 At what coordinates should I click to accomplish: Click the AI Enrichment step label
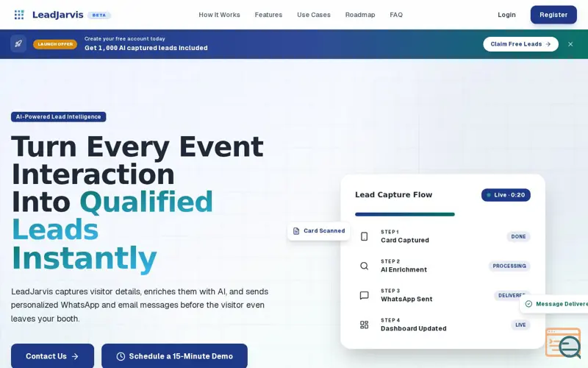pyautogui.click(x=404, y=269)
